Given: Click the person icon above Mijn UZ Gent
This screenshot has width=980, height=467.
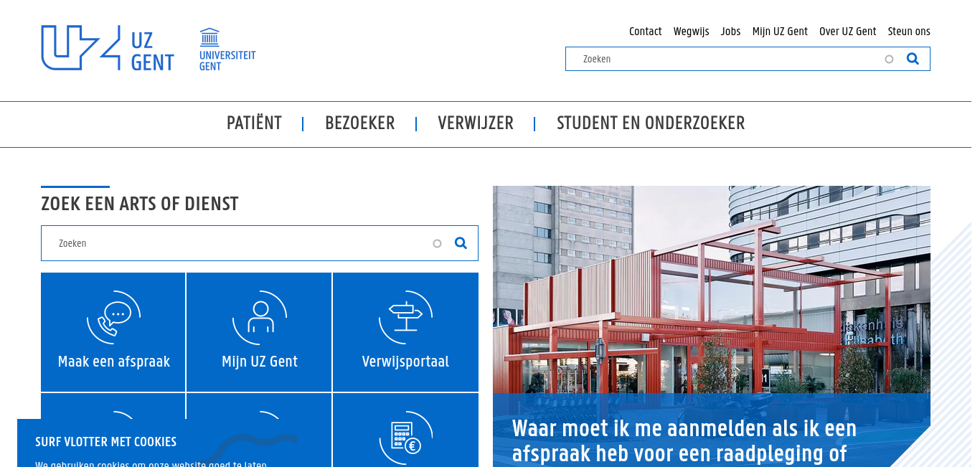Looking at the screenshot, I should [x=260, y=318].
